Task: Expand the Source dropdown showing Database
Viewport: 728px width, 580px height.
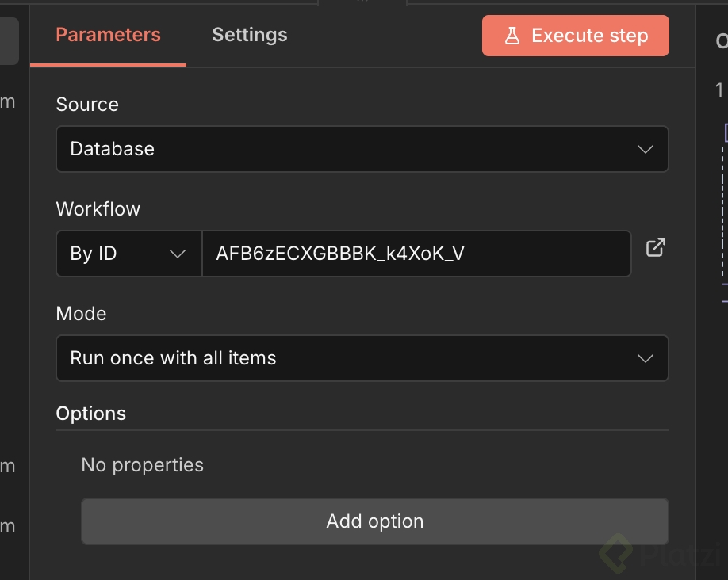Action: (x=362, y=149)
